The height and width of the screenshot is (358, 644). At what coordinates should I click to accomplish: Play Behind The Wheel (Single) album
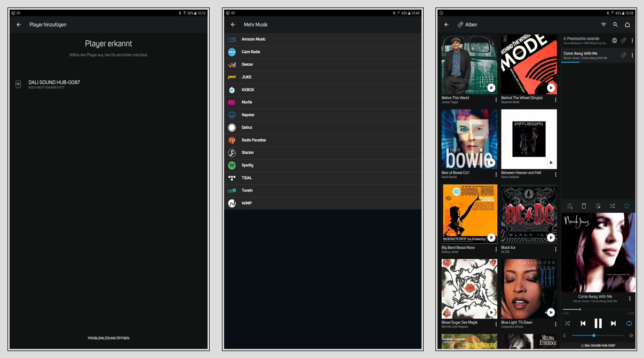551,88
